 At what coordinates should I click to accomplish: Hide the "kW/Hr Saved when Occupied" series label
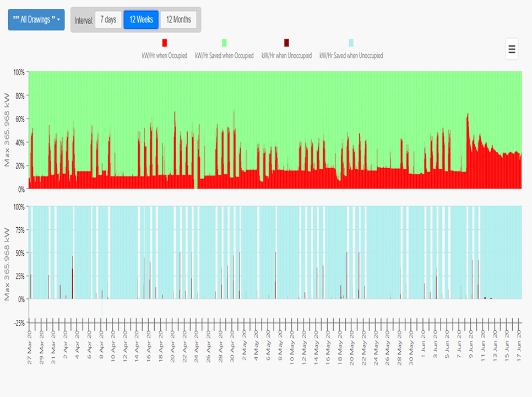pyautogui.click(x=224, y=56)
